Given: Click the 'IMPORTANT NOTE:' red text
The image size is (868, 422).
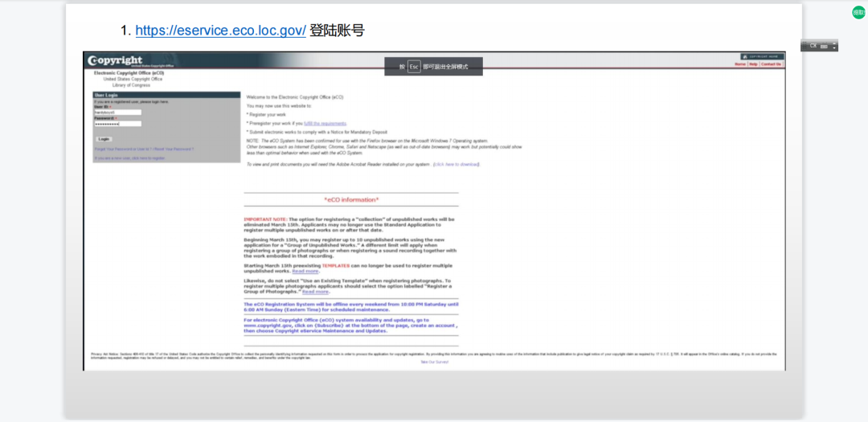Looking at the screenshot, I should 266,219.
